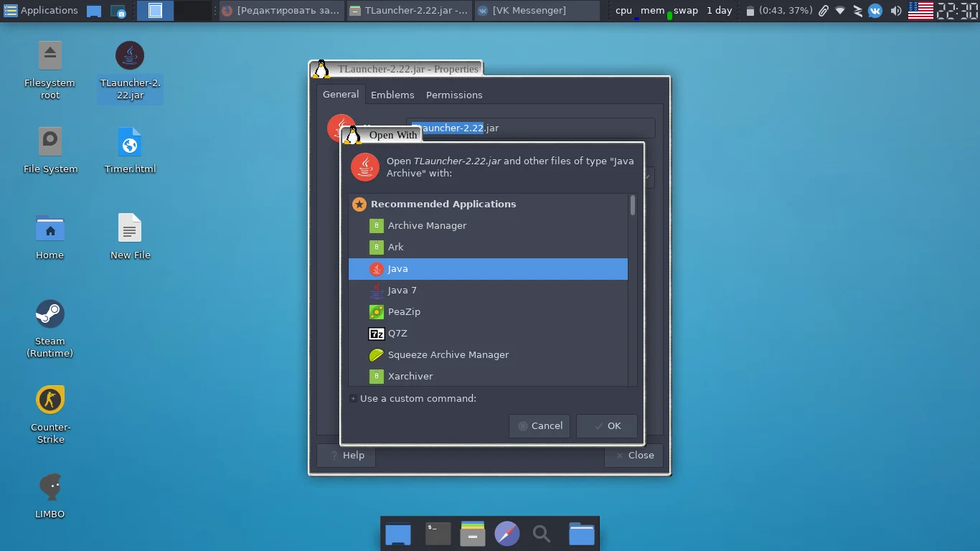Open the blue folder in the dock
The image size is (980, 551).
[582, 534]
